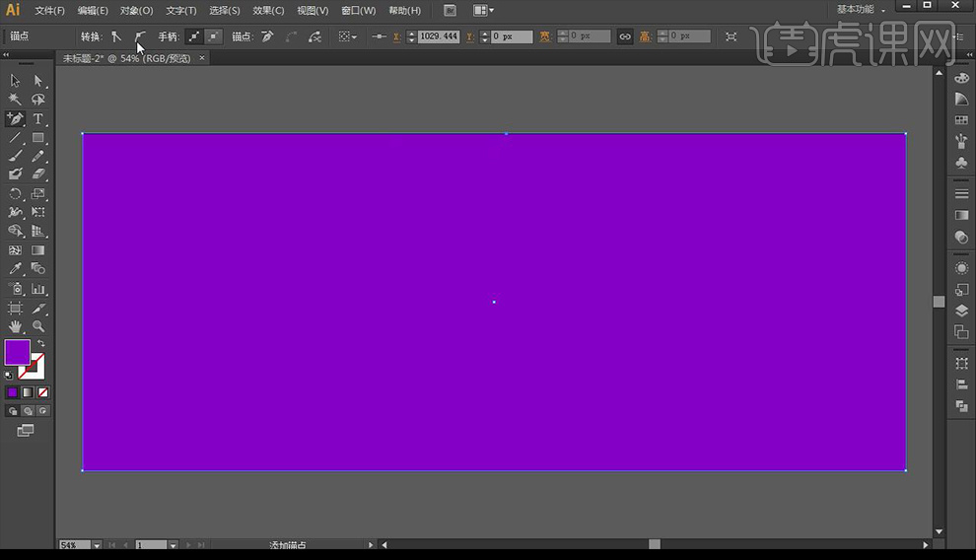Screen dimensions: 976x560
Task: Enable Draw Behind mode
Action: click(x=28, y=411)
